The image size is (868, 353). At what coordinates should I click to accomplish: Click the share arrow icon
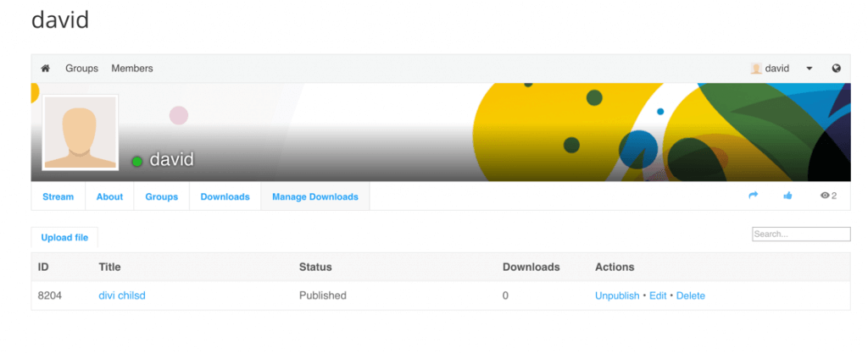point(753,196)
